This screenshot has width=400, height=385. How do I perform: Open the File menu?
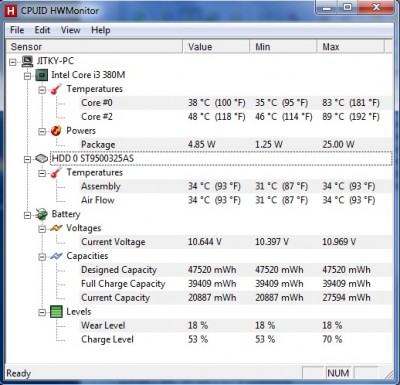pyautogui.click(x=17, y=30)
